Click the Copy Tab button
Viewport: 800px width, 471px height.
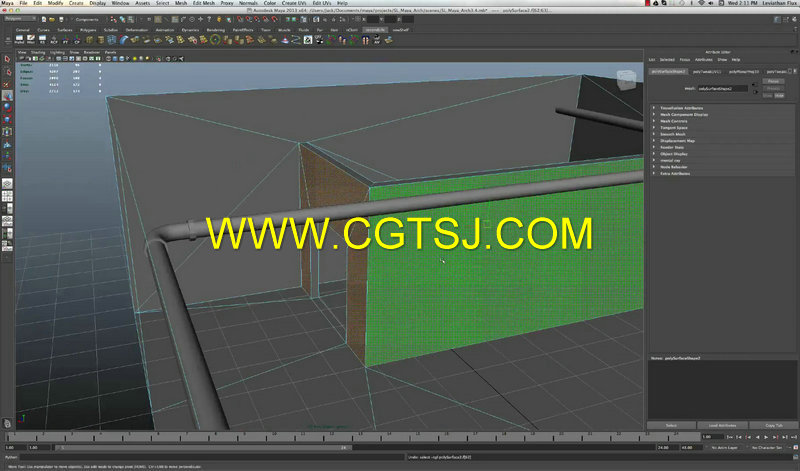(x=773, y=425)
